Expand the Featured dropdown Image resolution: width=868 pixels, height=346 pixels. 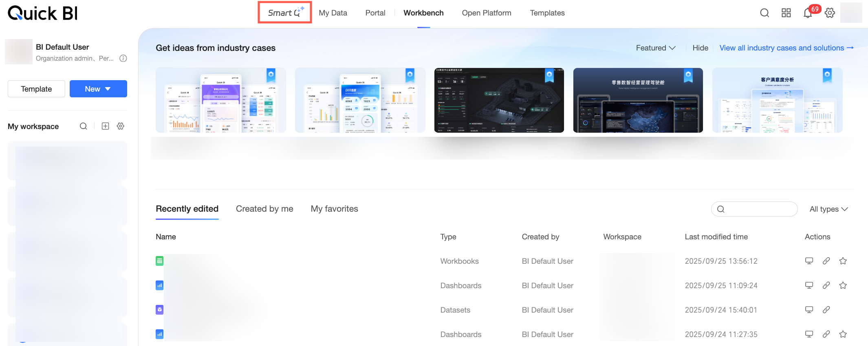(x=656, y=48)
